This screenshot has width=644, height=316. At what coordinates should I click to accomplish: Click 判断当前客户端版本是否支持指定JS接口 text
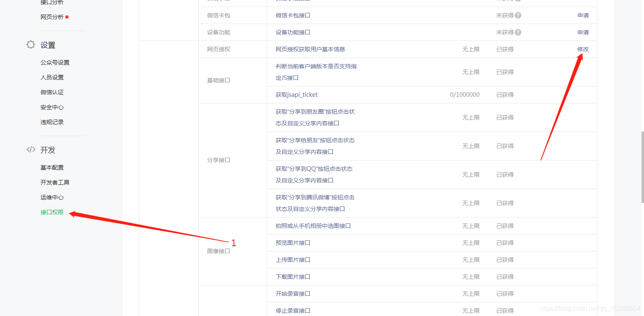[x=316, y=72]
